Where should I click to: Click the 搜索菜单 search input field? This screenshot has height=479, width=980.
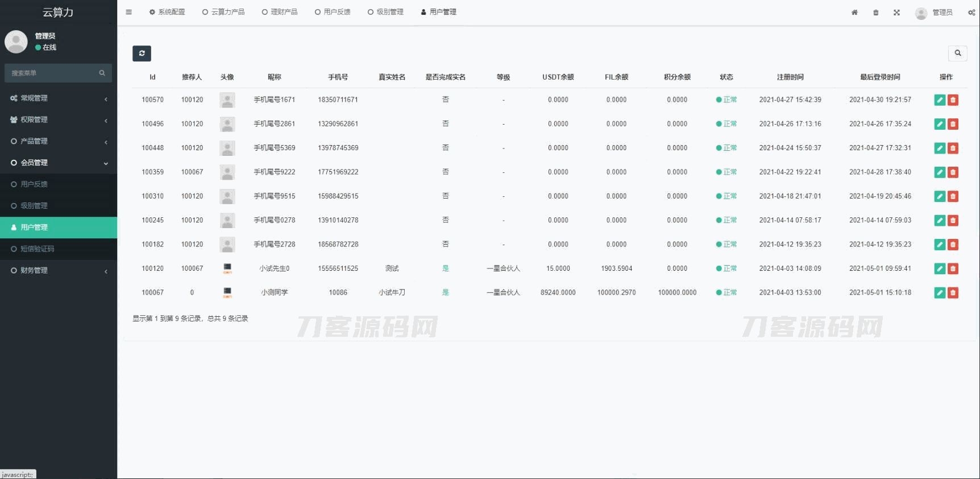(52, 73)
